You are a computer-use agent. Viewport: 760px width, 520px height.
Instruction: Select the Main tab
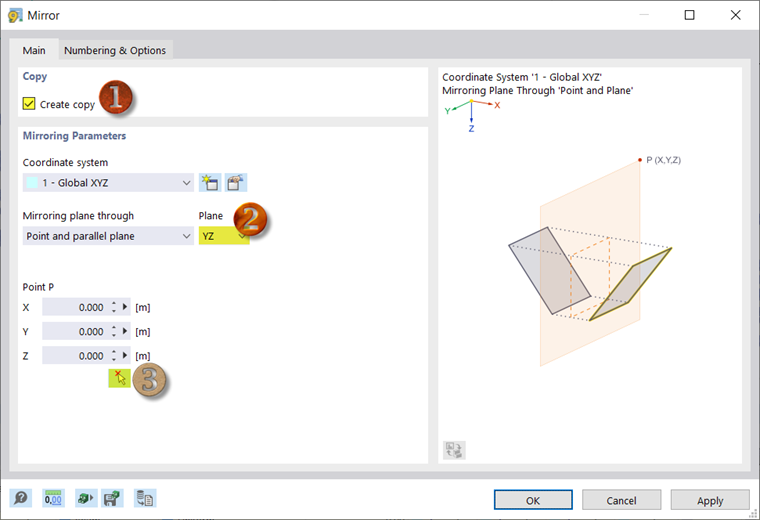tap(34, 50)
